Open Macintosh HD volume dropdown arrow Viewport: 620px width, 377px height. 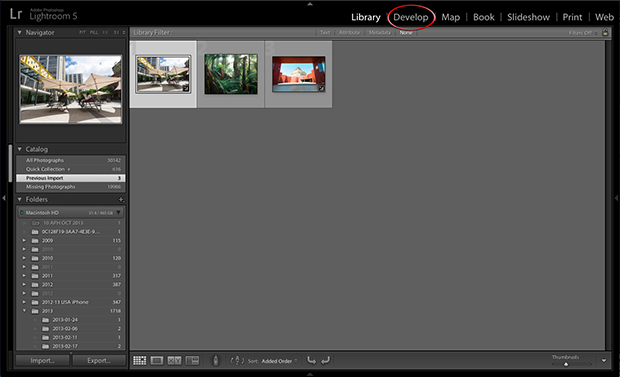(x=118, y=213)
